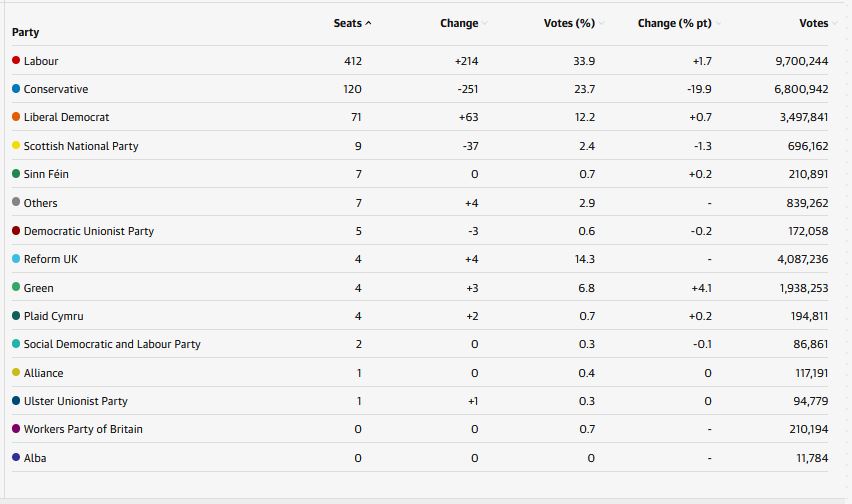Image resolution: width=852 pixels, height=504 pixels.
Task: Click the purple Workers Party of Britain dot
Action: tap(16, 429)
